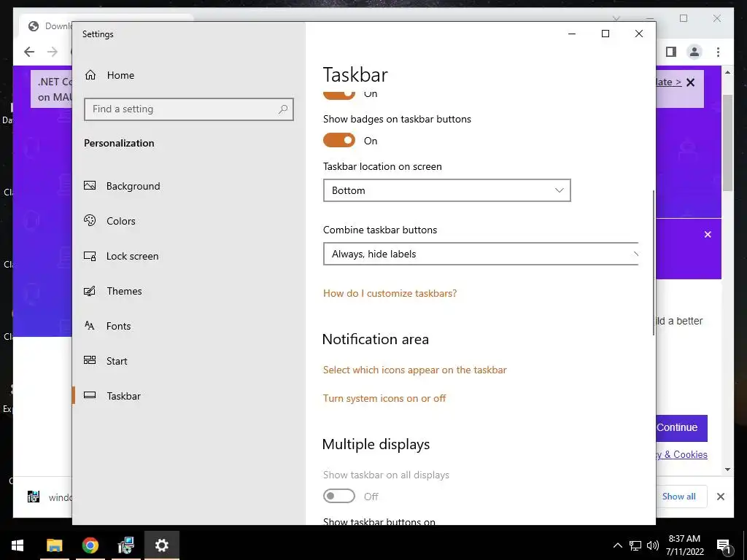Open Themes settings page

pos(113,291)
